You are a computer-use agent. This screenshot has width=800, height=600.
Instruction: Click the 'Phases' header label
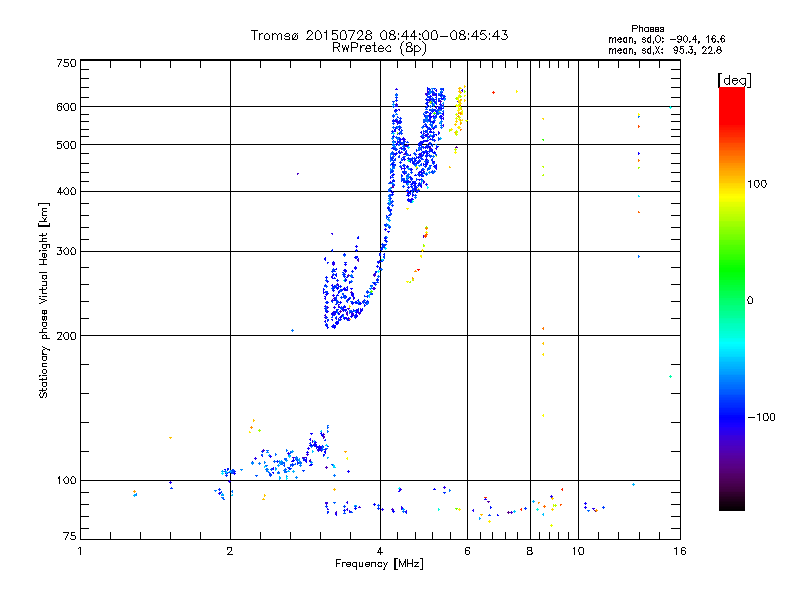pyautogui.click(x=647, y=29)
